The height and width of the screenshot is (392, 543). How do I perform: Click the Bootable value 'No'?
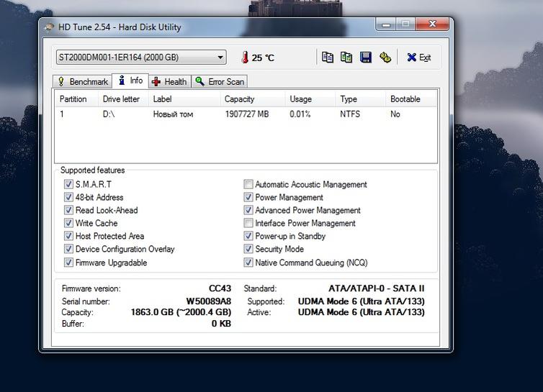click(x=395, y=114)
